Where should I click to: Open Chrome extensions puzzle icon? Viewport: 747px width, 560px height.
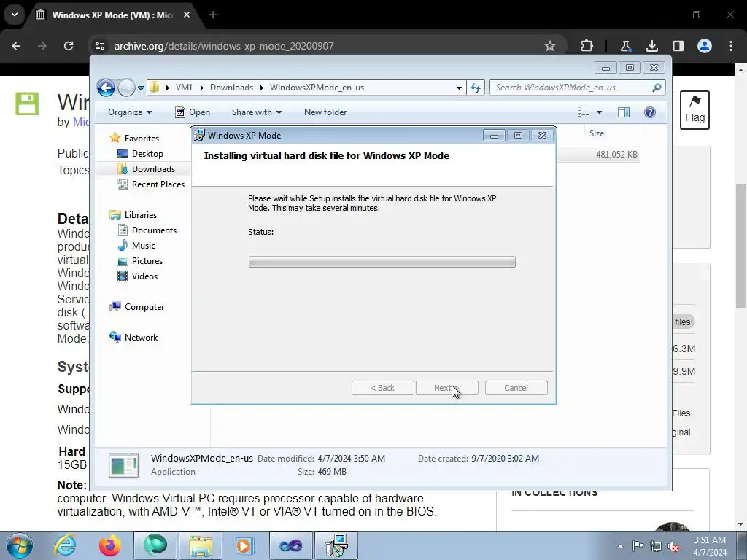click(x=587, y=46)
